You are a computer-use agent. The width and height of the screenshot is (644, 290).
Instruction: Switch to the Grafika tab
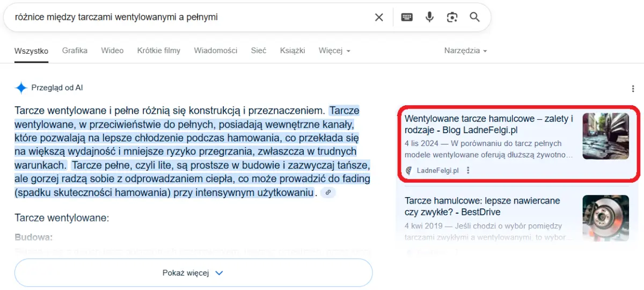75,50
